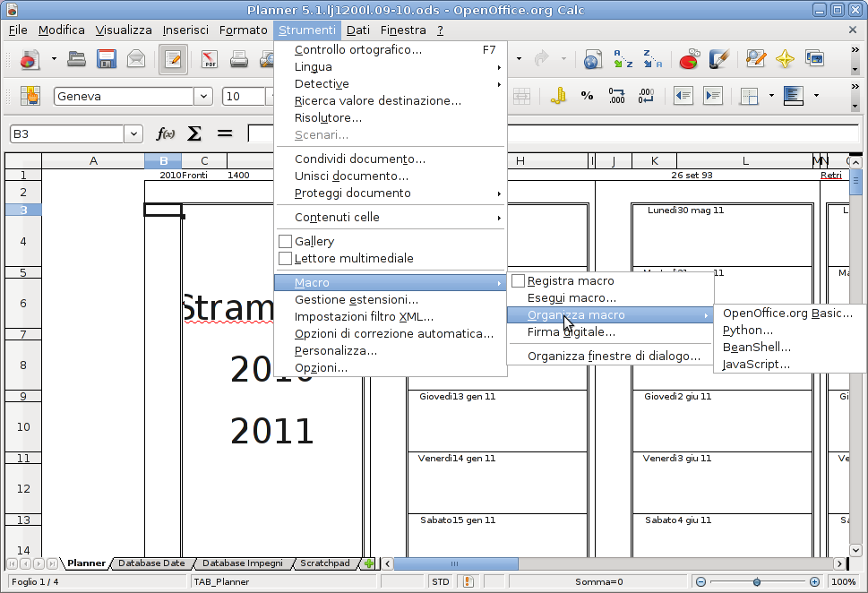Expand the Lingua submenu
The height and width of the screenshot is (593, 868).
(391, 67)
